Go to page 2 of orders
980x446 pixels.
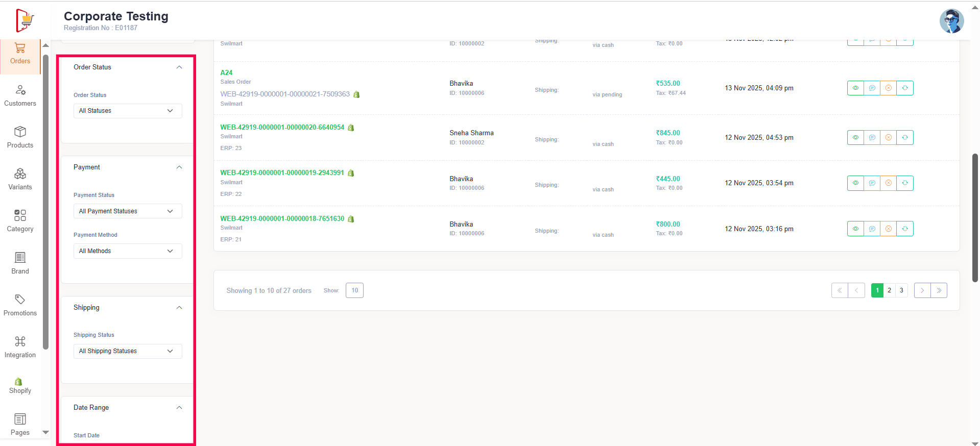(889, 290)
